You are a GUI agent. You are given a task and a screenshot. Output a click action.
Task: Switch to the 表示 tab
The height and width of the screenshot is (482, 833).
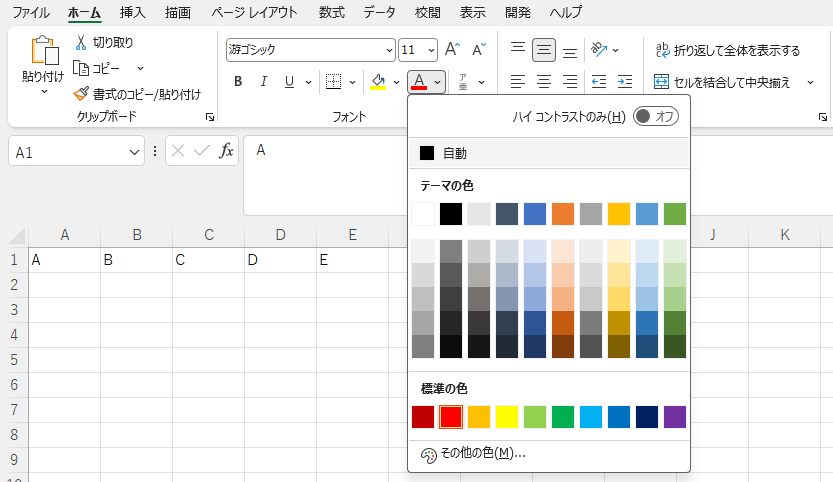click(x=472, y=12)
